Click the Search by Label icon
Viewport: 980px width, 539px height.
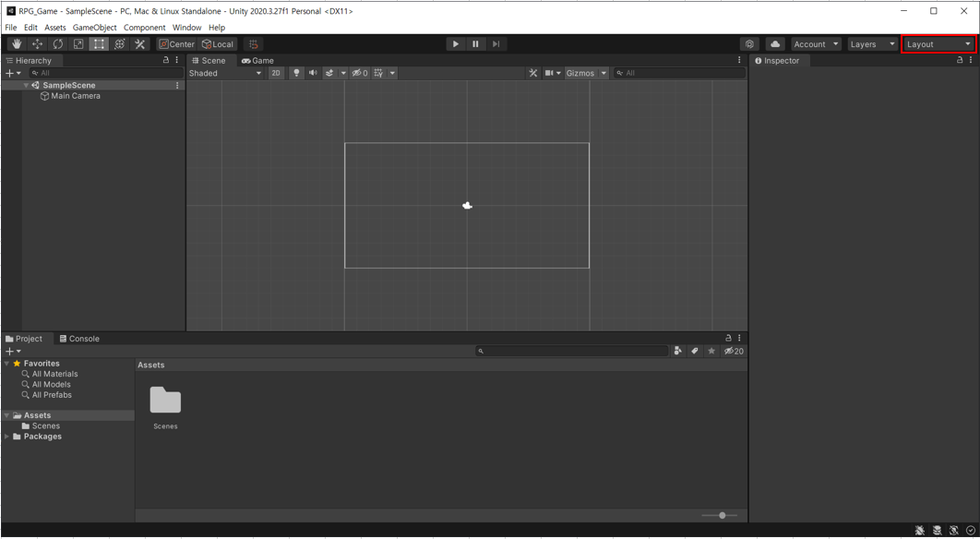click(694, 352)
